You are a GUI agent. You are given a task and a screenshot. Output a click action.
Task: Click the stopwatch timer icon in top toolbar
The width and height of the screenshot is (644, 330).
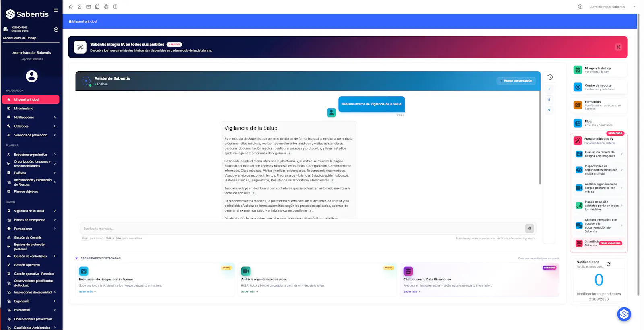pos(106,7)
